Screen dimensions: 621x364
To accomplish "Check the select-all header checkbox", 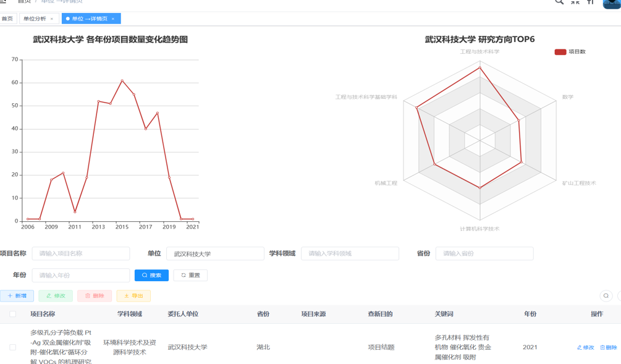I will (13, 314).
